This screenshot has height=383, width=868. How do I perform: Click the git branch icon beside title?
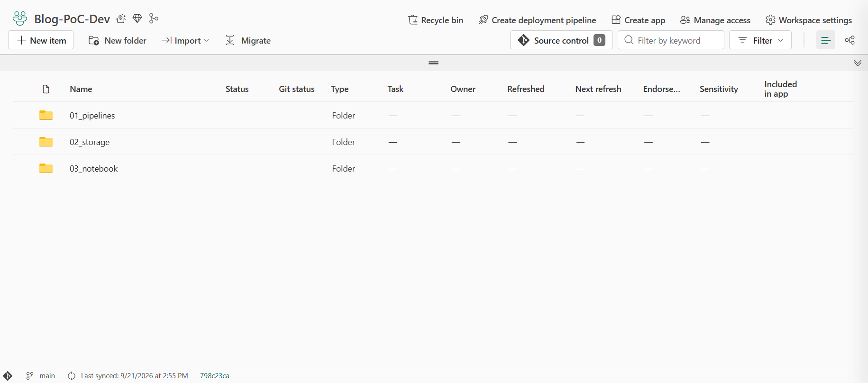[x=154, y=18]
